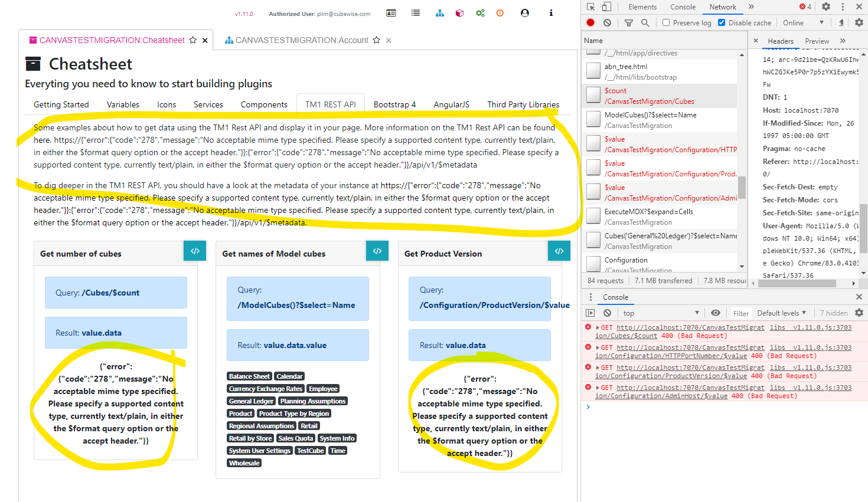Open the console drawer three-dot menu
868x502 pixels.
[x=590, y=297]
